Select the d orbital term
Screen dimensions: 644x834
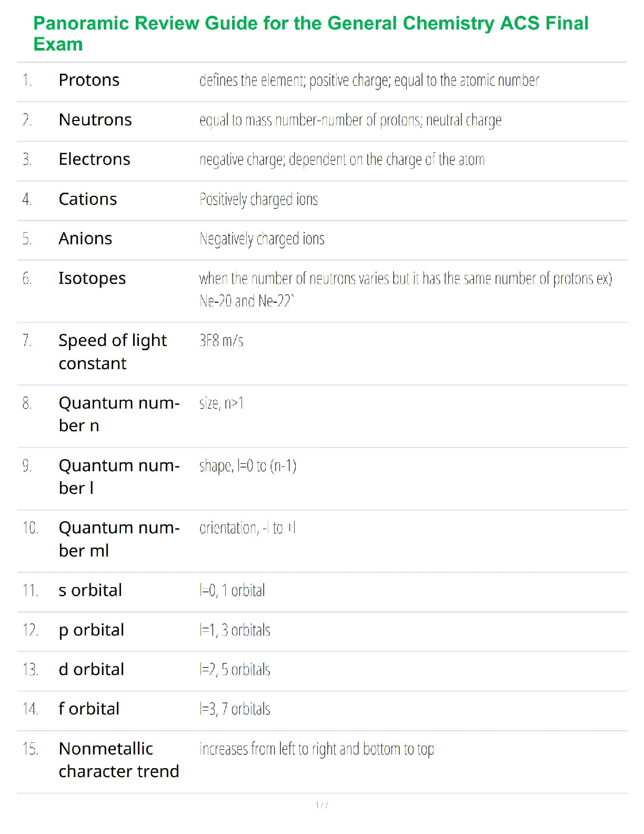(x=91, y=669)
